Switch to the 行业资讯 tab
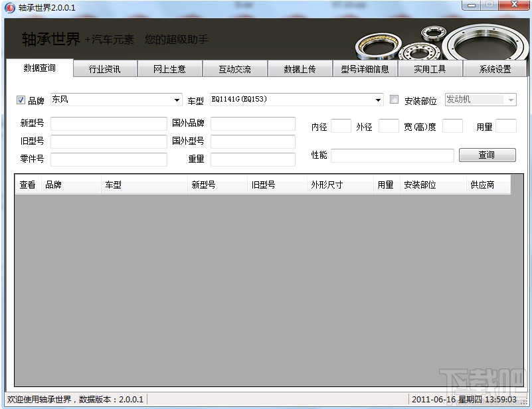The image size is (532, 409). click(x=105, y=69)
